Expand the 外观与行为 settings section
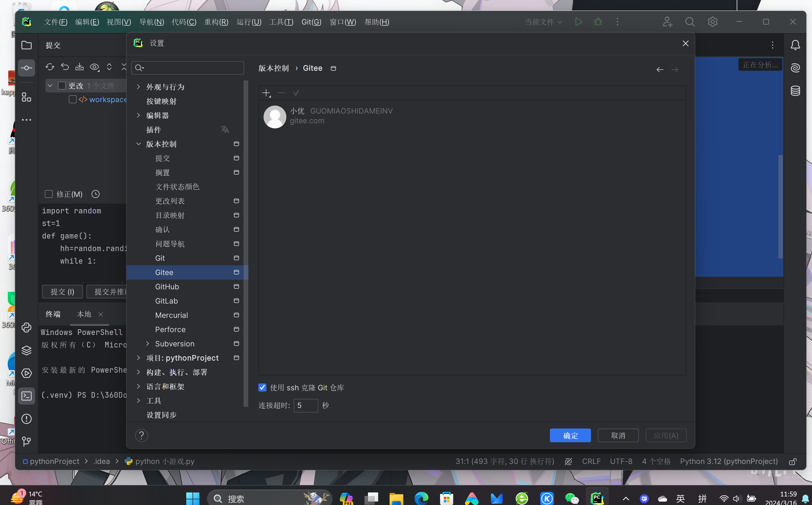The image size is (812, 505). point(139,87)
